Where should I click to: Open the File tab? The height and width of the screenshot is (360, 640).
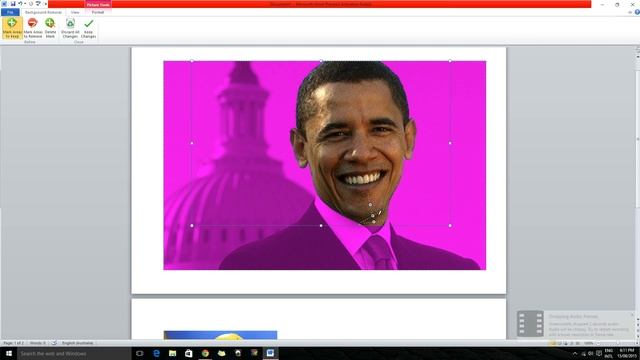(x=10, y=12)
